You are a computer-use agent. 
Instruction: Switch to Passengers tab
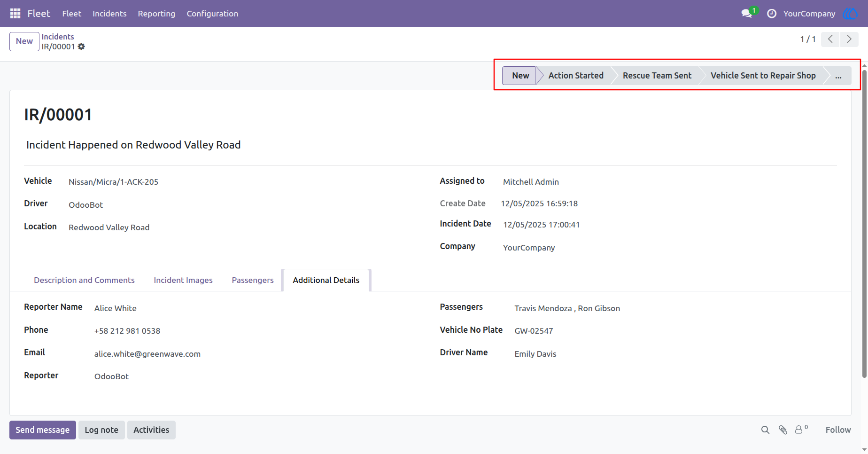tap(253, 280)
